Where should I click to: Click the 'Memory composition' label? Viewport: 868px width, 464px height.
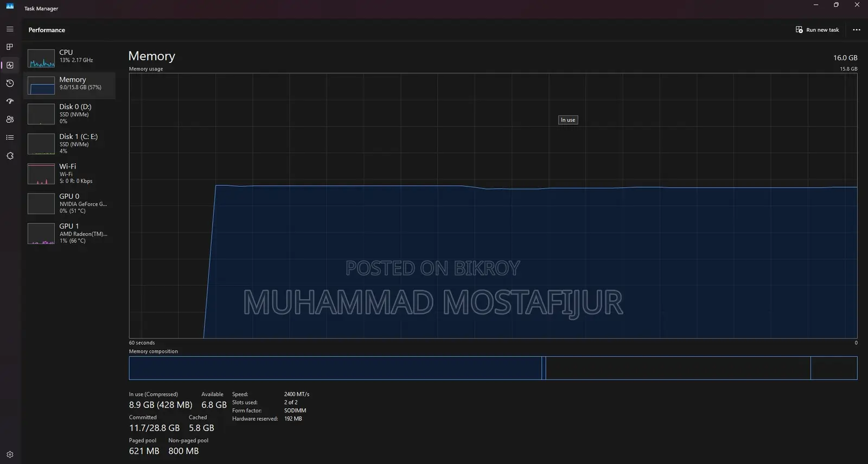click(x=154, y=351)
